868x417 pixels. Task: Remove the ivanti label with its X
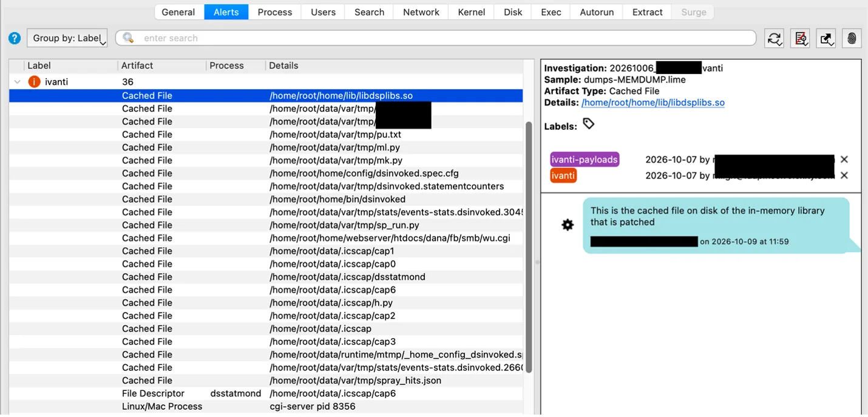[844, 175]
